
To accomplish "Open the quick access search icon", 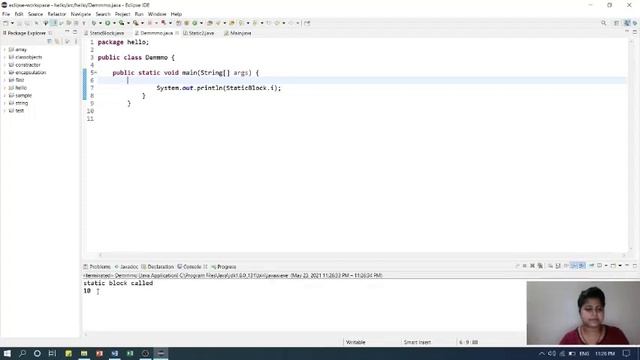I will coord(604,23).
